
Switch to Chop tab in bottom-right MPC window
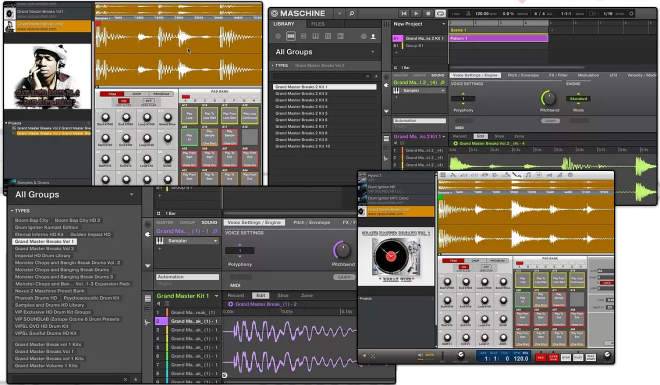pyautogui.click(x=475, y=261)
